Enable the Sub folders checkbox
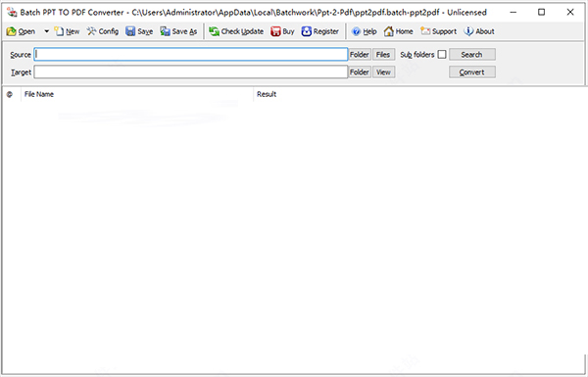The image size is (588, 377). click(x=442, y=54)
